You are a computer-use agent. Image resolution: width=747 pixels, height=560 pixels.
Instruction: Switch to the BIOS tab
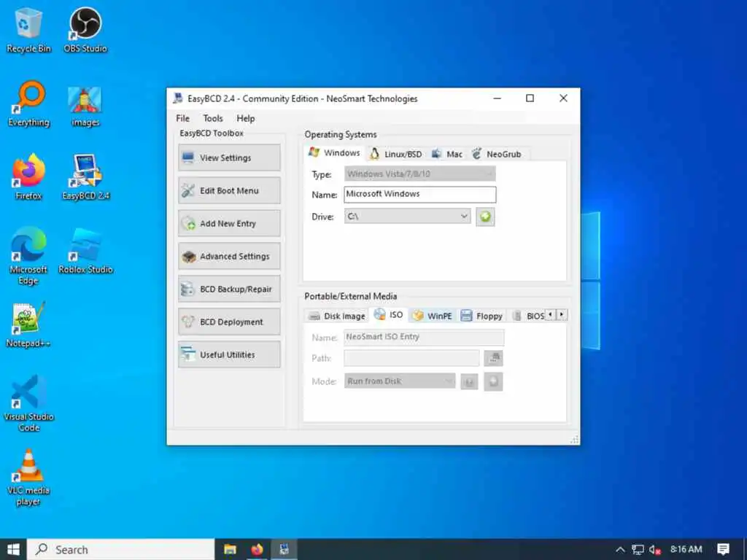coord(528,316)
